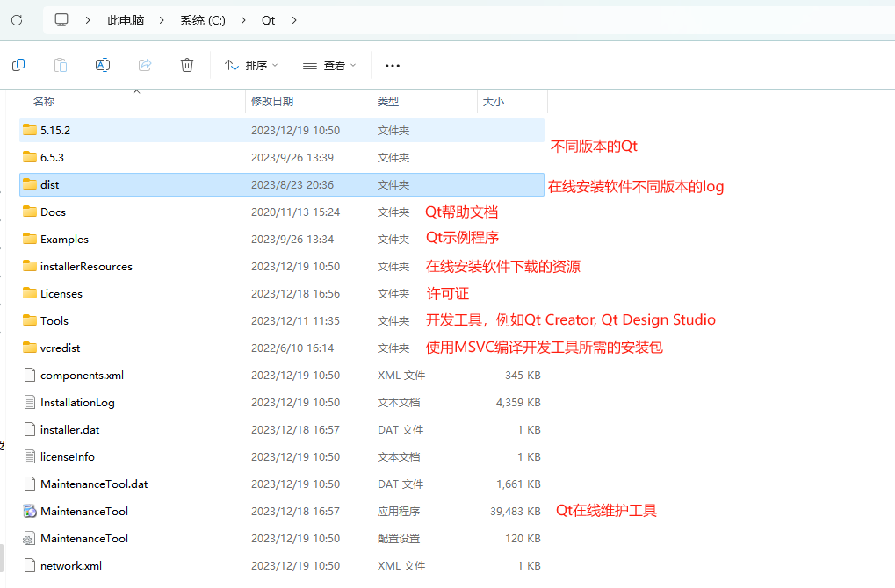The image size is (895, 588).
Task: Click the Qt breadcrumb segment
Action: click(268, 20)
